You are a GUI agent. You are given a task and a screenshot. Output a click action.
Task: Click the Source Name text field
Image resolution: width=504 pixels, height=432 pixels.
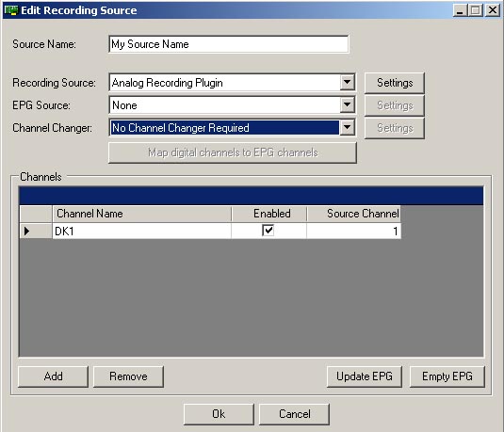coord(229,44)
